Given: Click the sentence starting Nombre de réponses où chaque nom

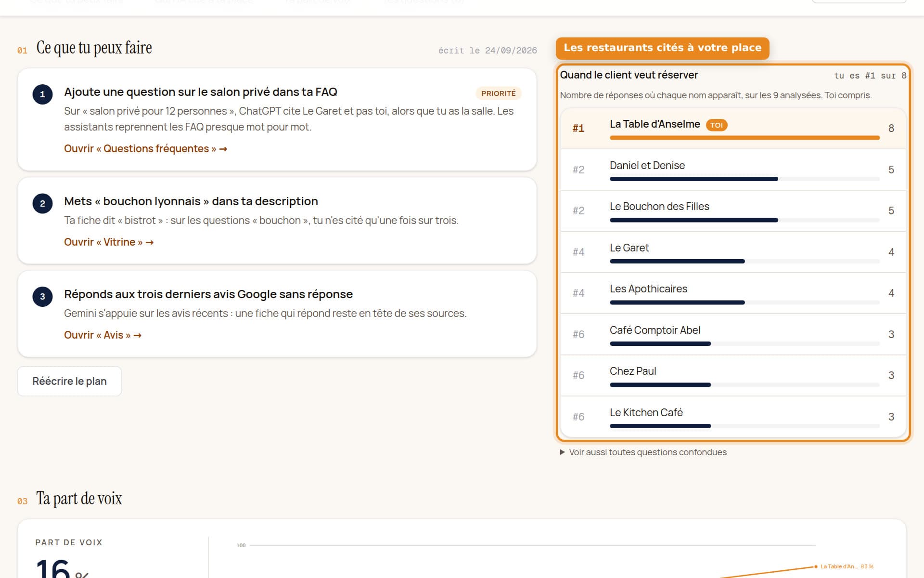Looking at the screenshot, I should coord(716,95).
